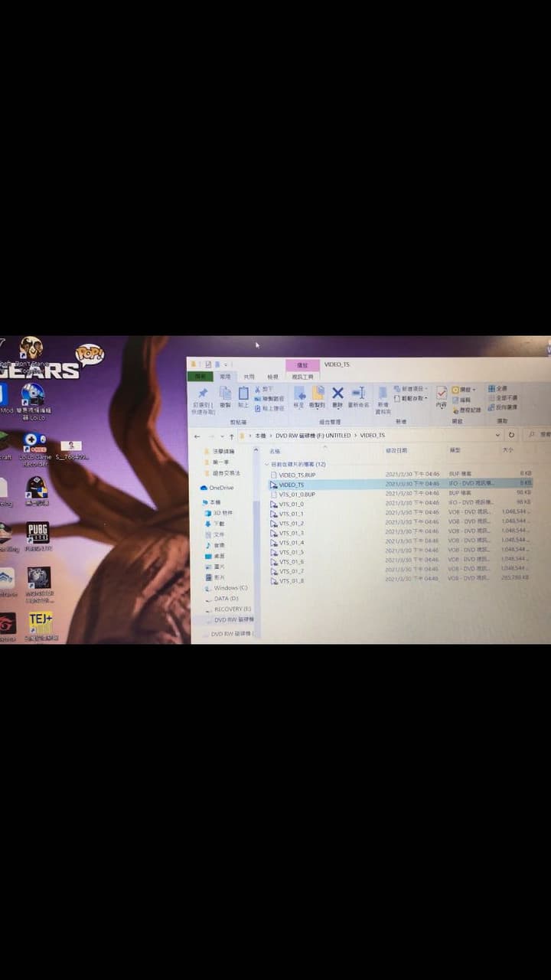Select the VTS_01_4 file
Screen dimensions: 551x980
click(399, 542)
